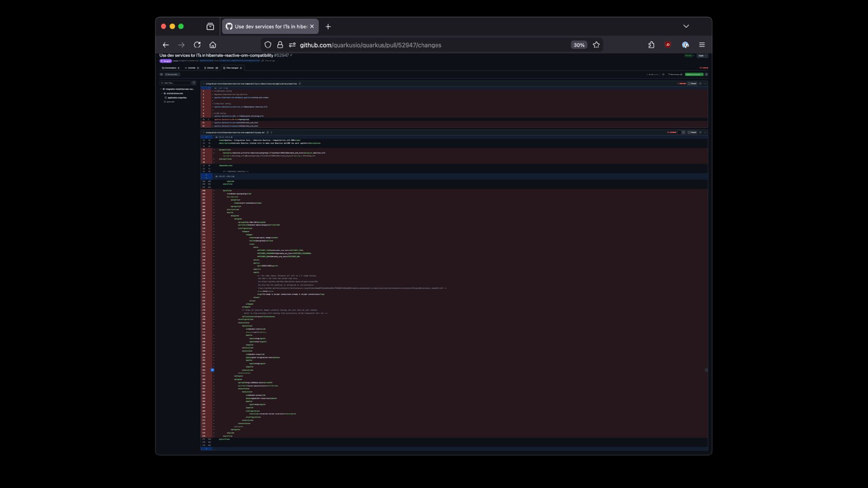The image size is (868, 488).
Task: Collapse the application.properties diff chevron
Action: [x=203, y=84]
